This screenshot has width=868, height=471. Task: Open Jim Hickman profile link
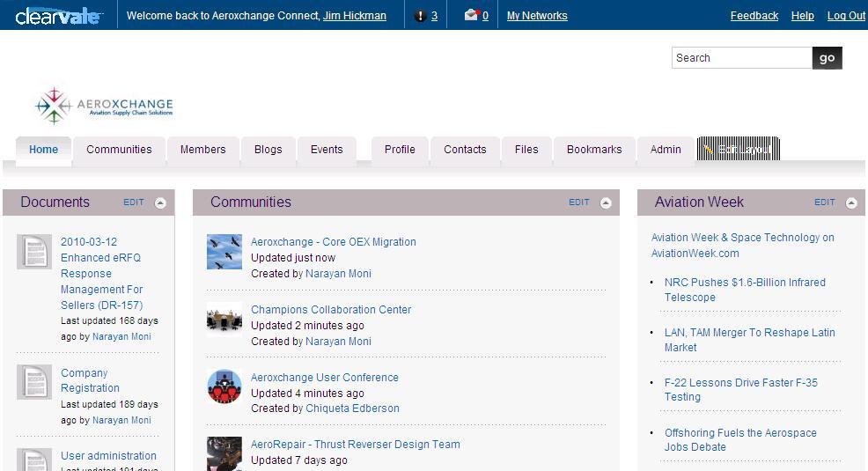click(354, 16)
